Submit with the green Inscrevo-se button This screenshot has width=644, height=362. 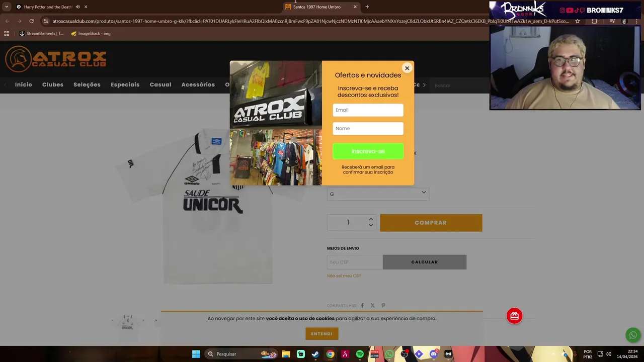coord(368,151)
